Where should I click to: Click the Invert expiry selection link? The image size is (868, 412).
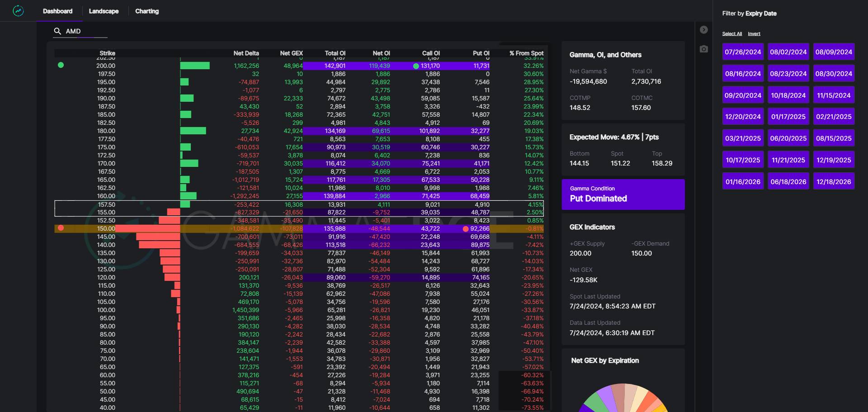(x=754, y=34)
